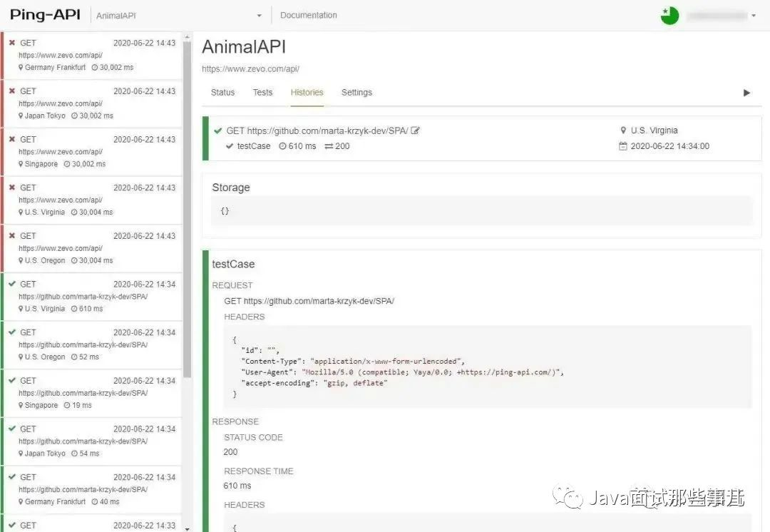Click the edit icon beside GitHub URL

416,131
